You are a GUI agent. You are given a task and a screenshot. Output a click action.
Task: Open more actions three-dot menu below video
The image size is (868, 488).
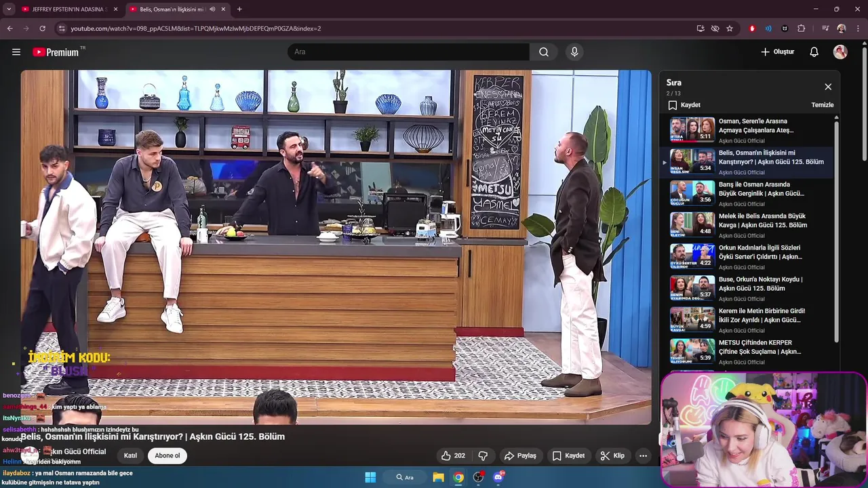pyautogui.click(x=643, y=455)
